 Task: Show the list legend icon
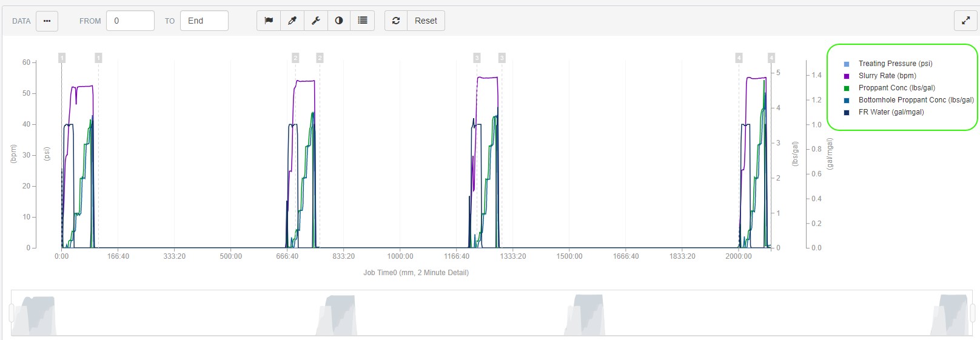[x=363, y=21]
